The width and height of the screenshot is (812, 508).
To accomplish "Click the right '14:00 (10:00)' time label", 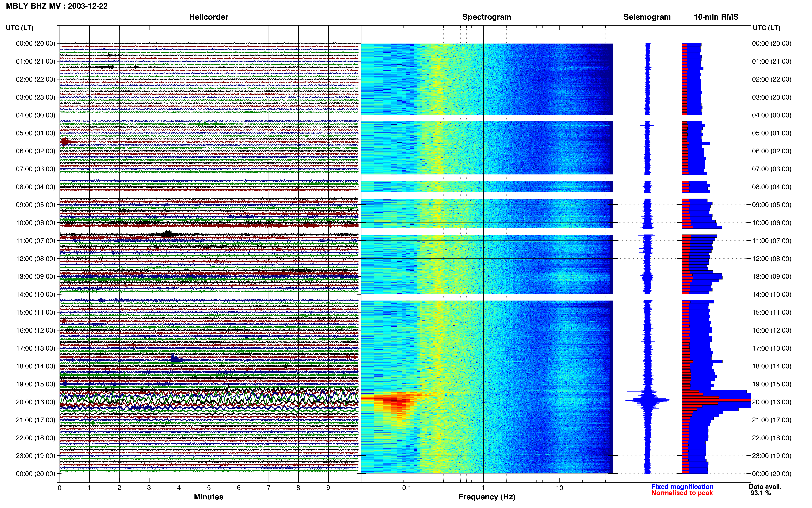I will 772,294.
